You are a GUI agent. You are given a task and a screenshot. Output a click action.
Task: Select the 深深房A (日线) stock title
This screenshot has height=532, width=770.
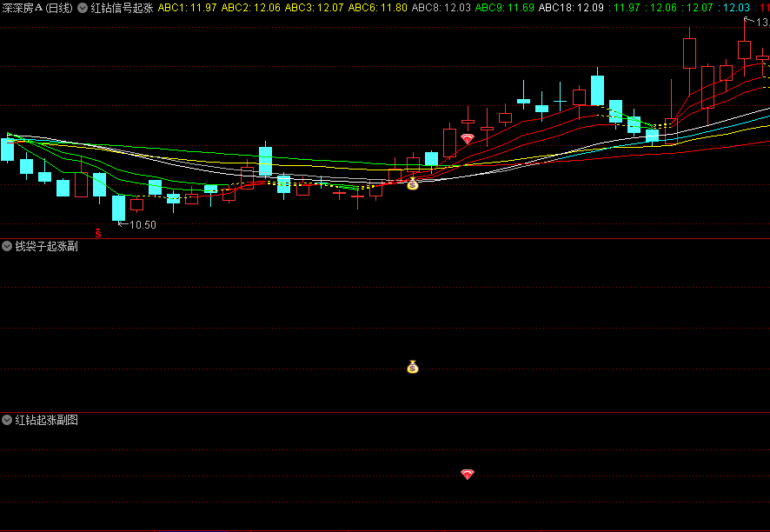pos(37,8)
